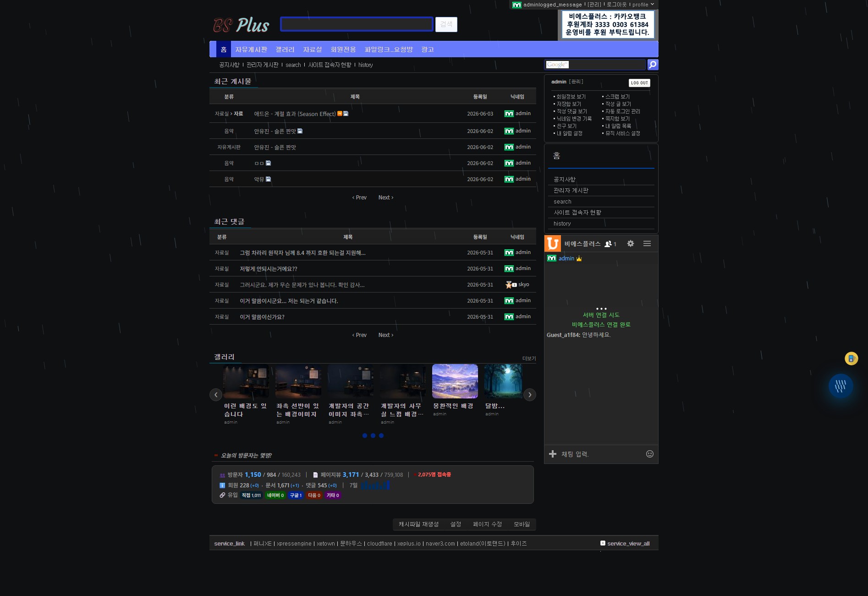This screenshot has width=868, height=596.
Task: Click the 구글 1 referrer badge
Action: tap(296, 495)
